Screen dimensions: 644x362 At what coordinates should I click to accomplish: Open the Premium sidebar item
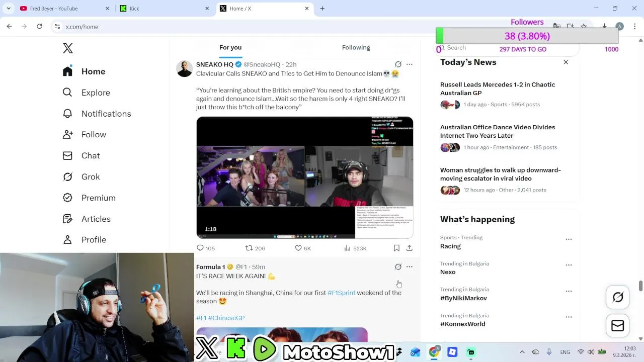coord(89,198)
